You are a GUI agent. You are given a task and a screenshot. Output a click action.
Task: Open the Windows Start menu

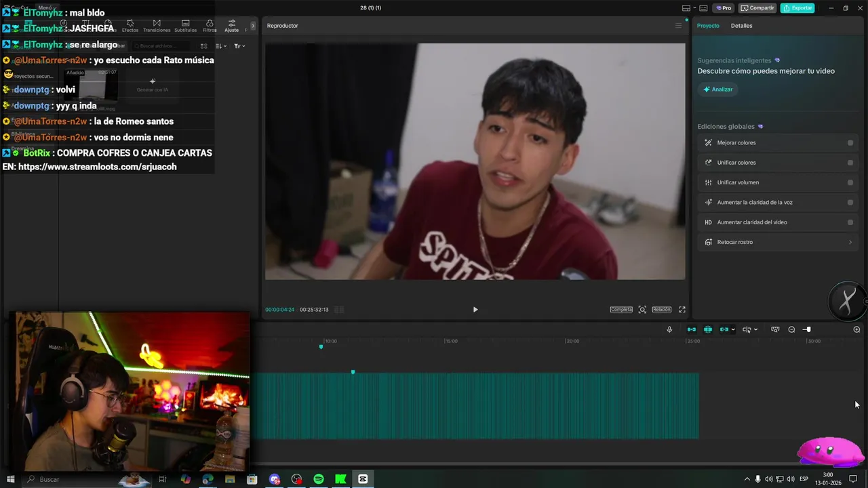tap(10, 479)
